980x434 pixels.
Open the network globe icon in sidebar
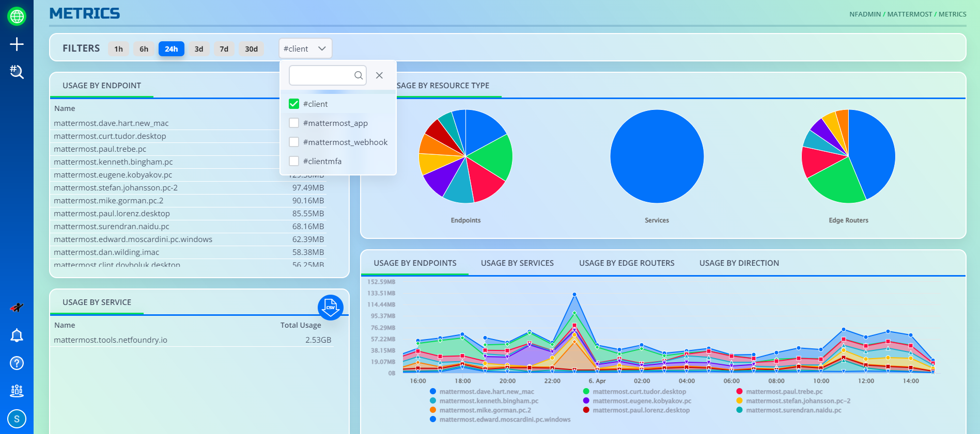tap(17, 17)
